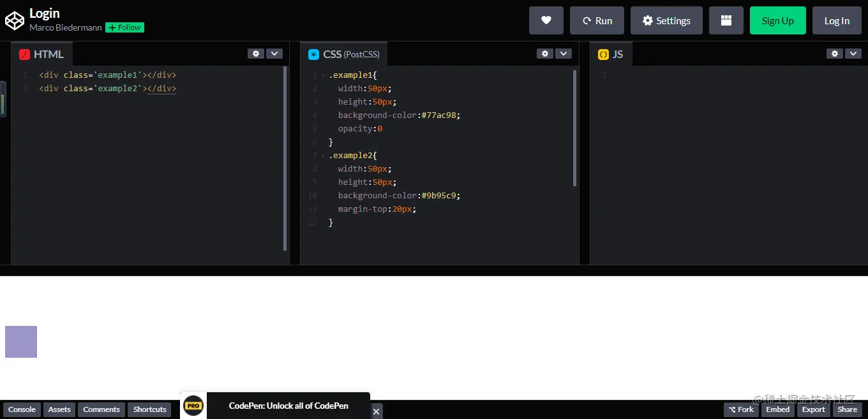868x419 pixels.
Task: Follow Marco Biedermann with Follow button
Action: coord(124,27)
